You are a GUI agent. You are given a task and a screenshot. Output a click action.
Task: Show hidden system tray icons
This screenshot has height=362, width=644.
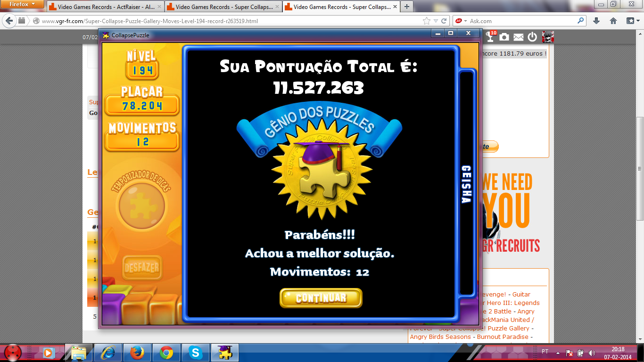[558, 353]
